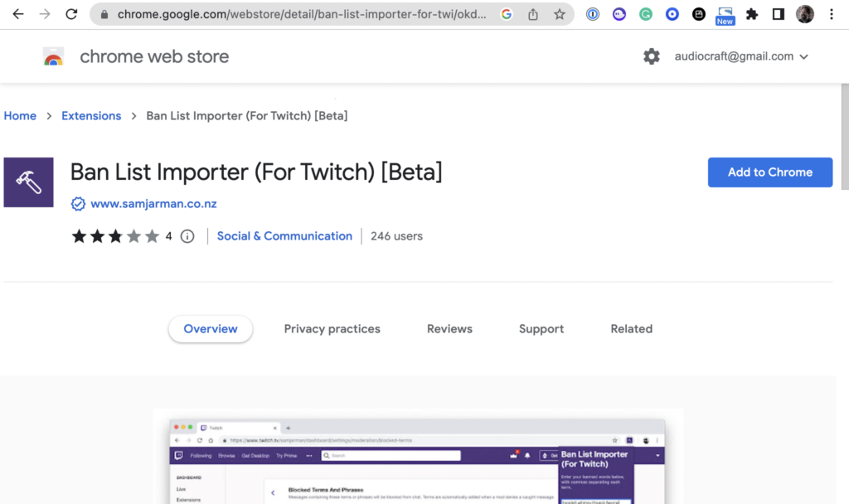Click the star rating row

115,236
